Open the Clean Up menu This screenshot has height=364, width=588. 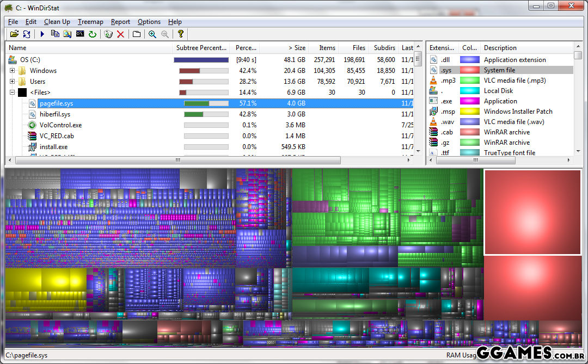click(57, 22)
